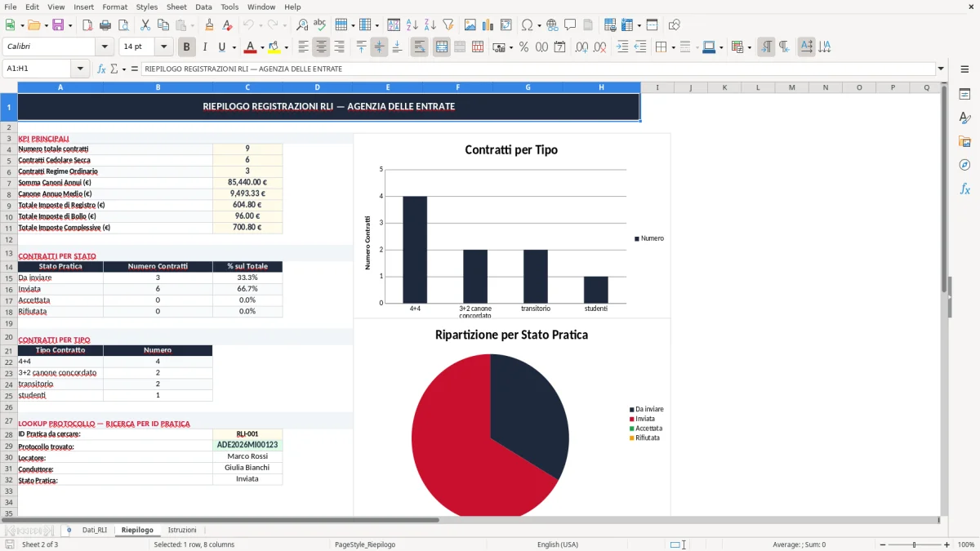The width and height of the screenshot is (980, 551).
Task: Toggle Merge and Center Cells
Action: point(441,47)
